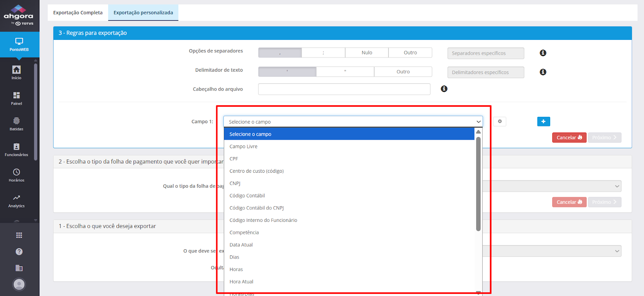Click Próximo in step 3

coord(605,137)
